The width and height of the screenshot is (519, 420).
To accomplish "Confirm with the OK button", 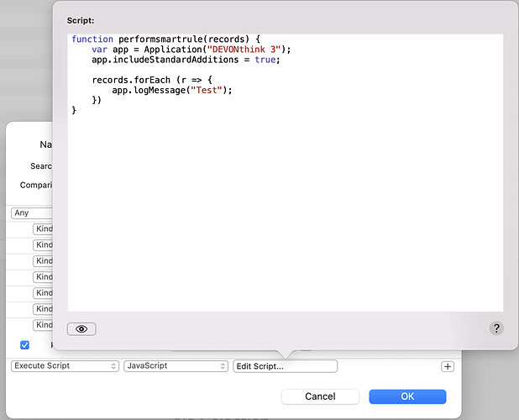I will (407, 396).
